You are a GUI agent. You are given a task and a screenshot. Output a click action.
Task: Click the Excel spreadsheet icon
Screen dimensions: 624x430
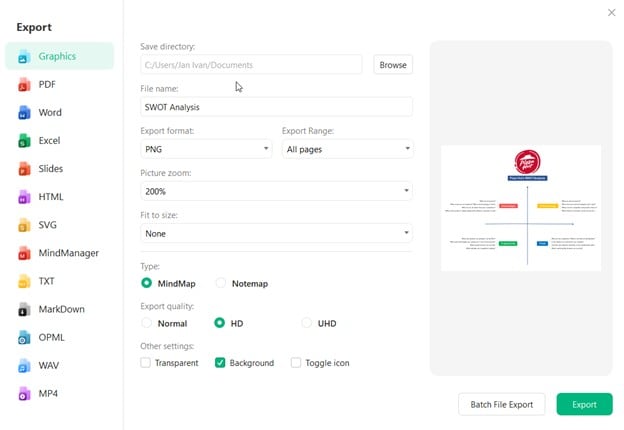point(23,141)
